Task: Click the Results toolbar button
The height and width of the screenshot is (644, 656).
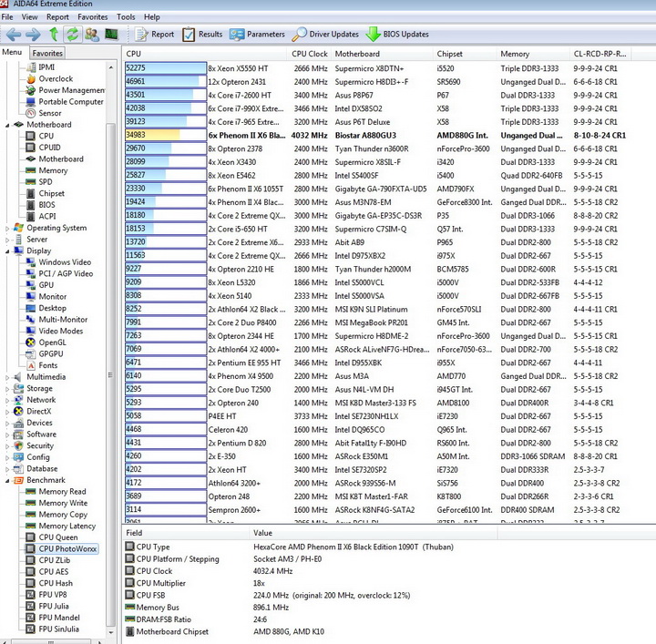Action: tap(202, 35)
